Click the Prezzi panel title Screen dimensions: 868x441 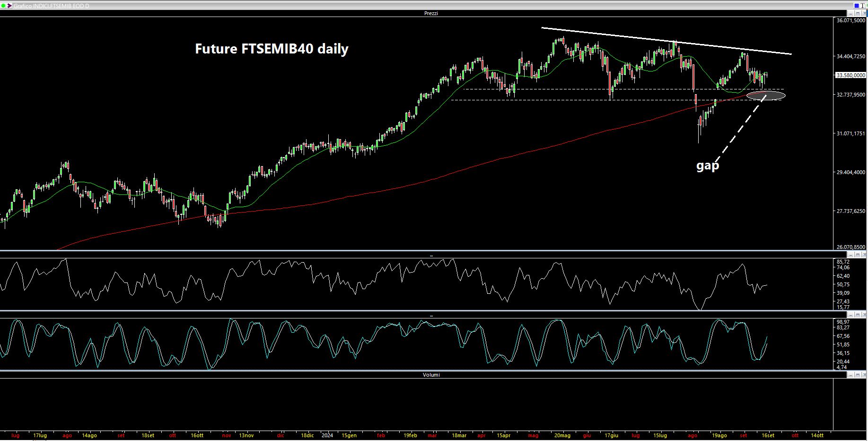431,13
